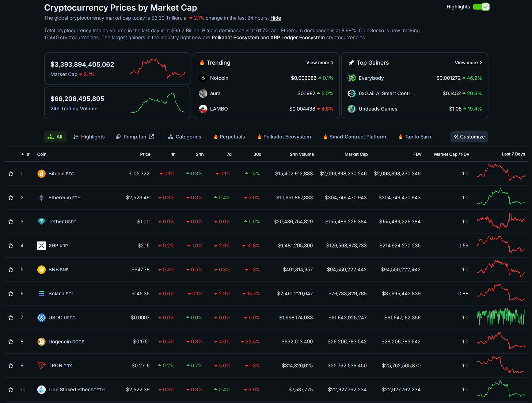
Task: Sort table by 24h change column
Action: click(199, 154)
